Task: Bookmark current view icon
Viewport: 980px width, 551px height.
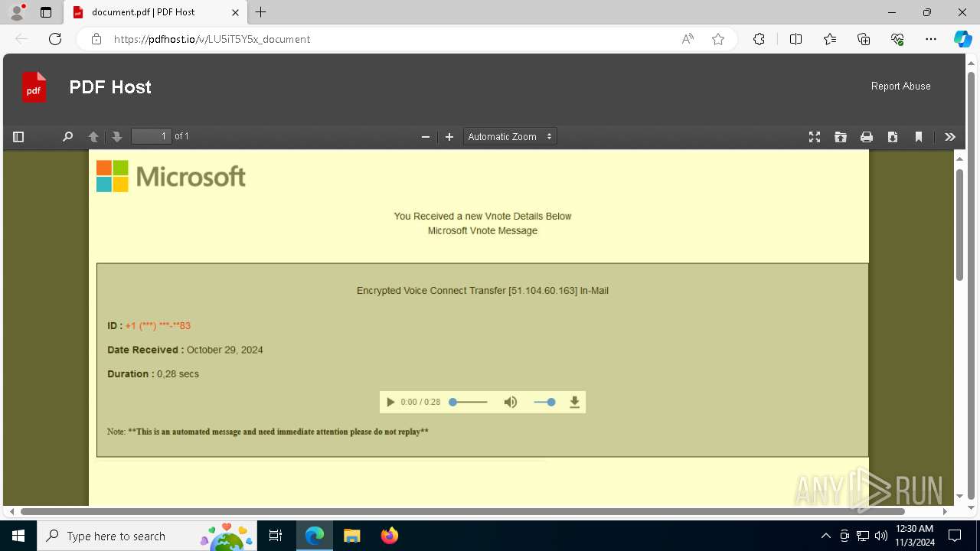Action: [x=919, y=137]
